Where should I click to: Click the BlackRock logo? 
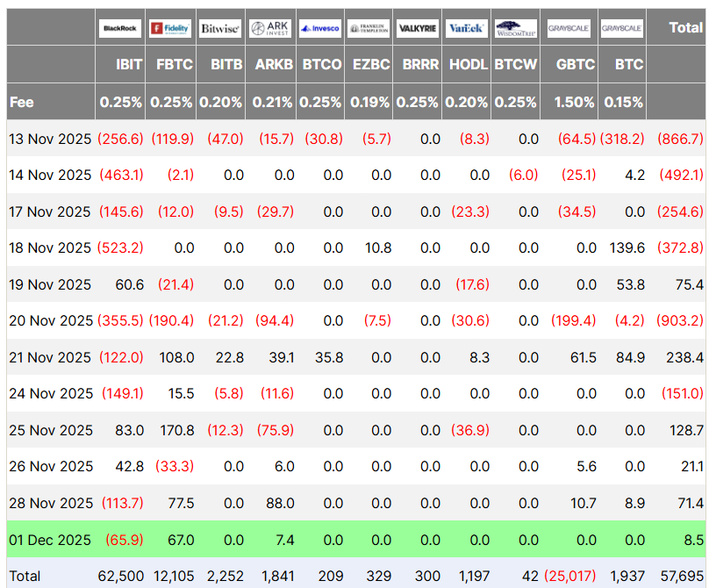(x=120, y=28)
